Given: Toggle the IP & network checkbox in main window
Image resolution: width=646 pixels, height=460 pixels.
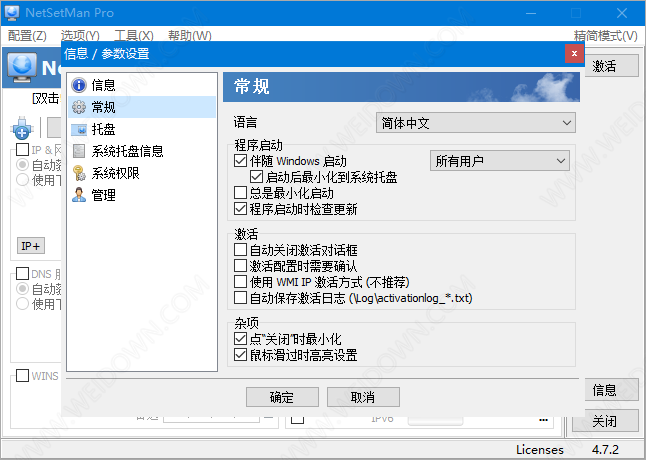Looking at the screenshot, I should [22, 149].
